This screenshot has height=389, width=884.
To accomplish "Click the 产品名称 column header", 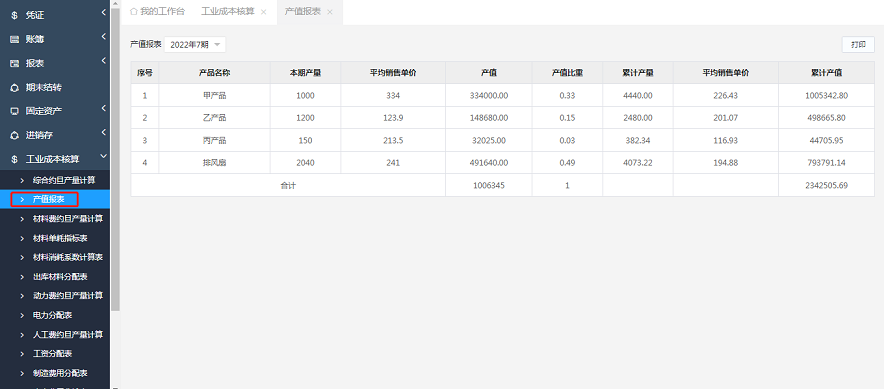I will [x=214, y=73].
